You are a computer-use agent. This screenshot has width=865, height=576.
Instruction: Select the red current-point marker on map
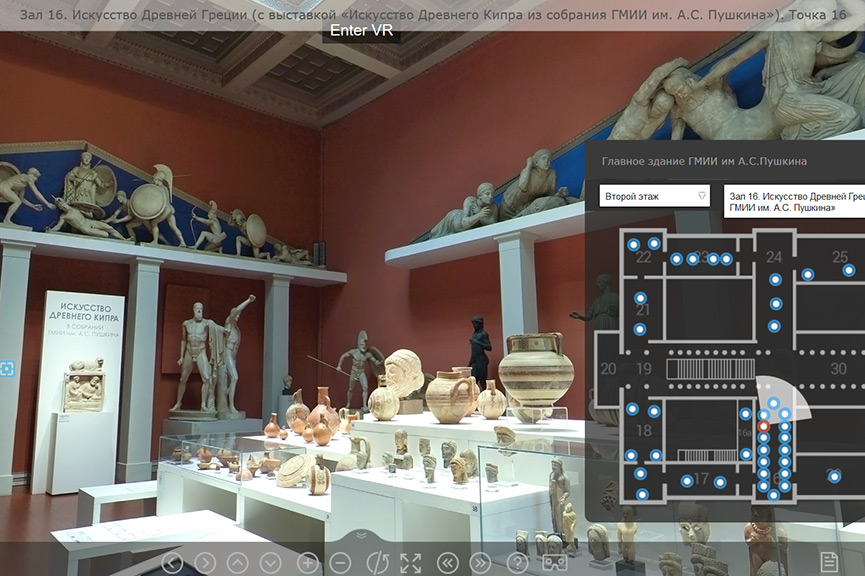pos(764,426)
